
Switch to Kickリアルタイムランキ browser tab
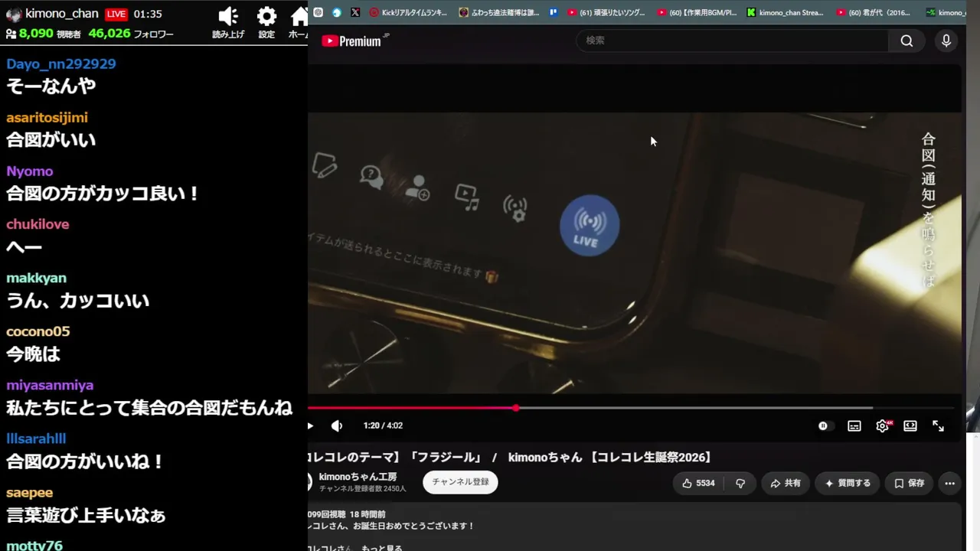tap(408, 12)
